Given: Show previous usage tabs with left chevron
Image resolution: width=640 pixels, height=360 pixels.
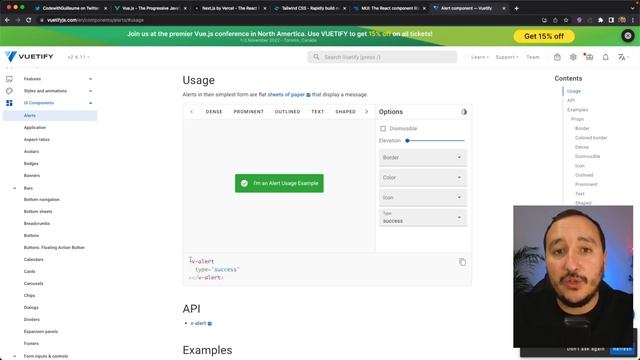Looking at the screenshot, I should (192, 111).
